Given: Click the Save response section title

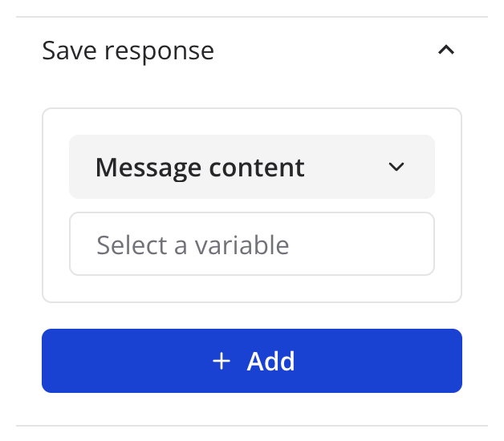Looking at the screenshot, I should (128, 51).
